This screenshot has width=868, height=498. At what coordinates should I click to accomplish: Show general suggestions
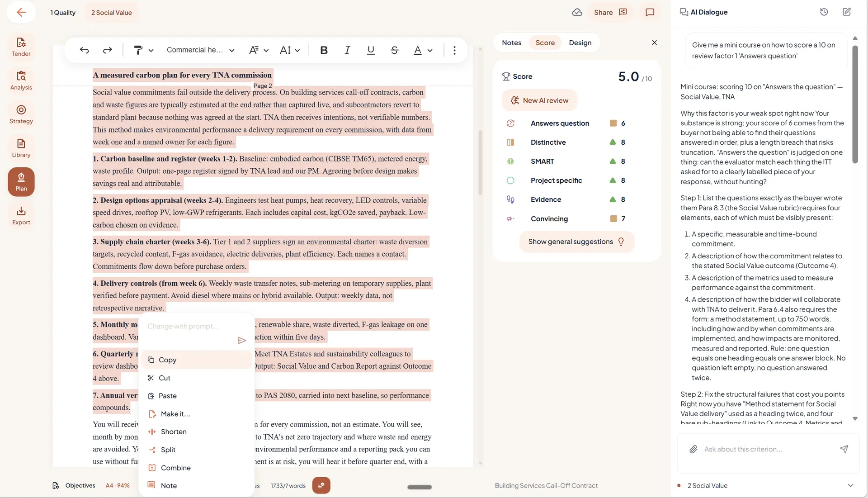coord(576,242)
